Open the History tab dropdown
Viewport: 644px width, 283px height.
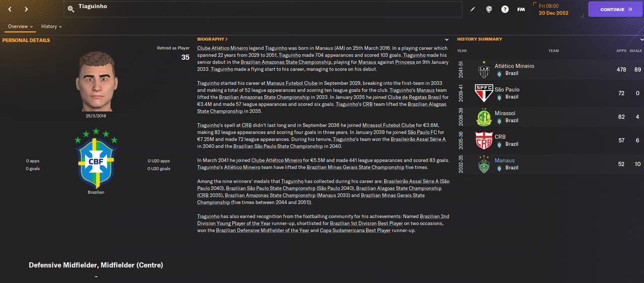point(51,26)
